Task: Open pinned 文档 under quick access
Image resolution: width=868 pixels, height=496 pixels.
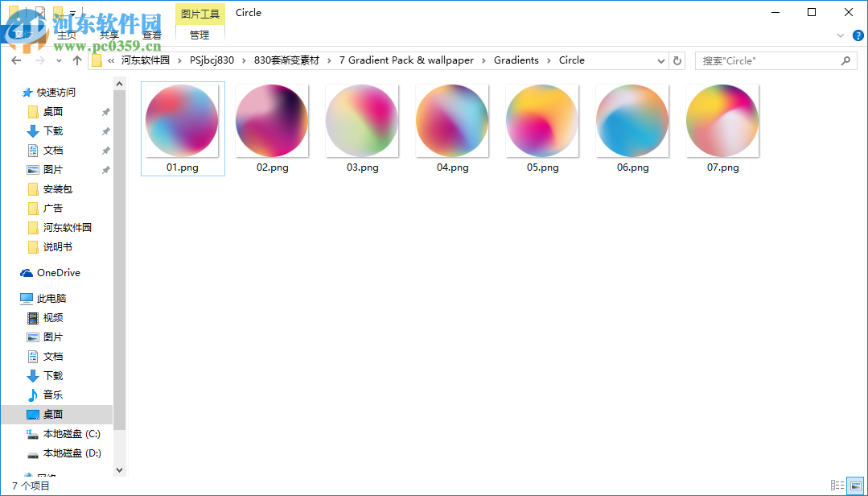Action: [53, 151]
